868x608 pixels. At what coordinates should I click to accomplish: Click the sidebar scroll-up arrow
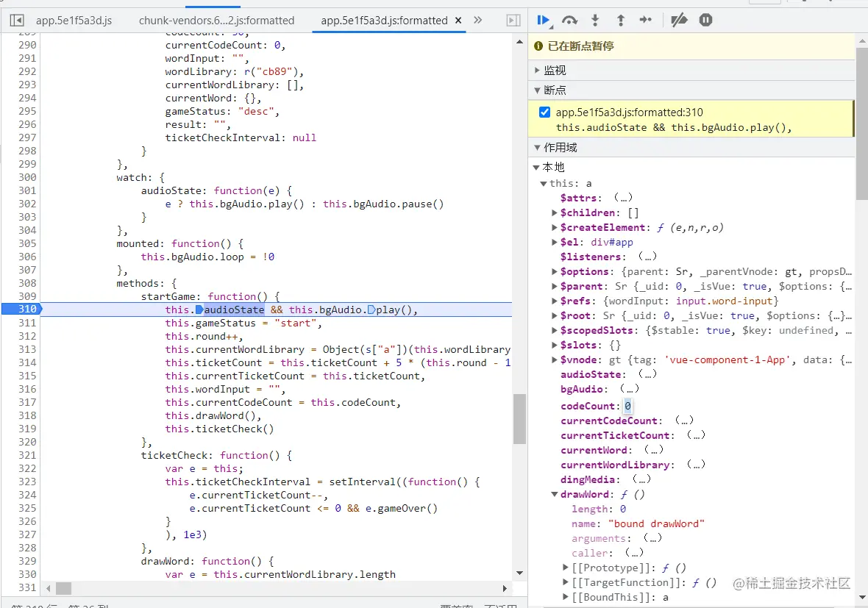(x=862, y=41)
